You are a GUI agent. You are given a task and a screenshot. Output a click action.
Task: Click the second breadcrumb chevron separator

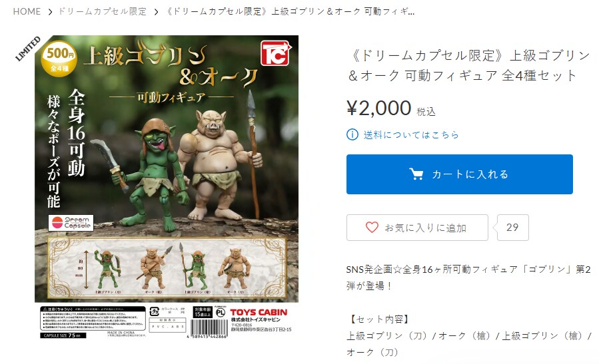click(x=156, y=12)
